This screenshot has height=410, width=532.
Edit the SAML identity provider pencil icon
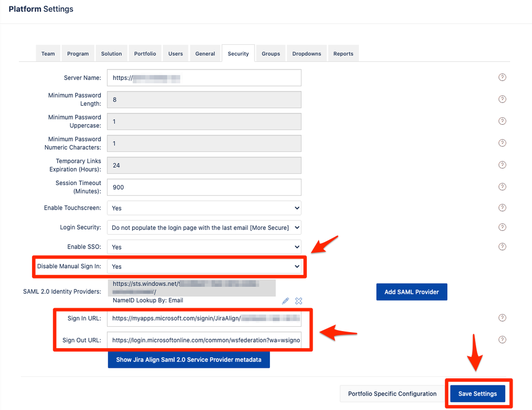tap(285, 301)
